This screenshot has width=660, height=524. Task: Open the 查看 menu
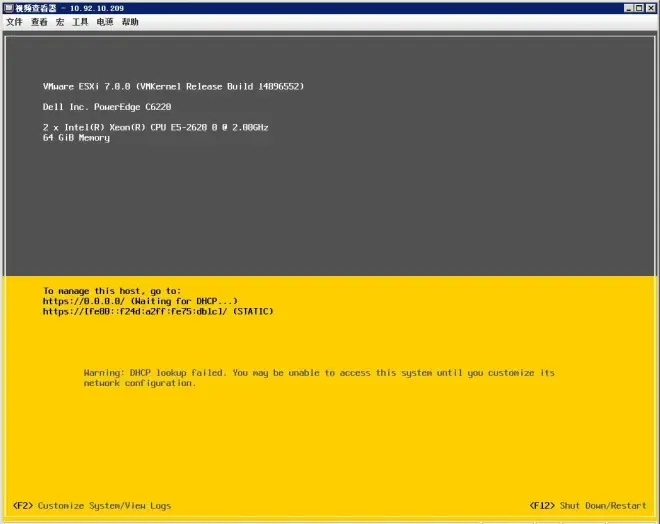[39, 22]
